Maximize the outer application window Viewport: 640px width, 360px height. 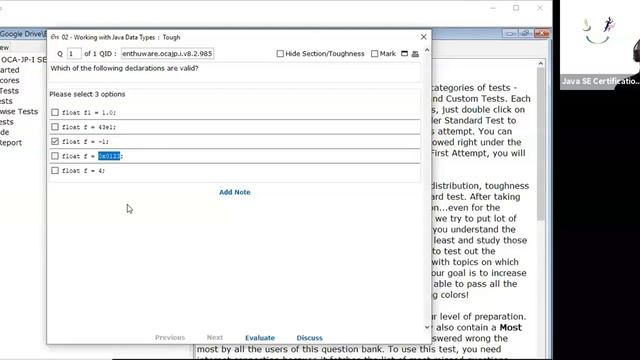click(x=516, y=8)
